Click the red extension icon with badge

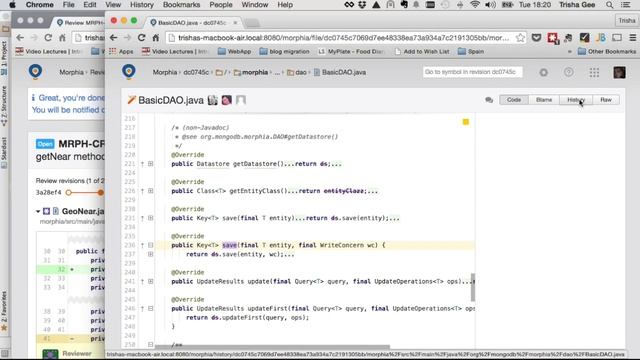point(553,38)
